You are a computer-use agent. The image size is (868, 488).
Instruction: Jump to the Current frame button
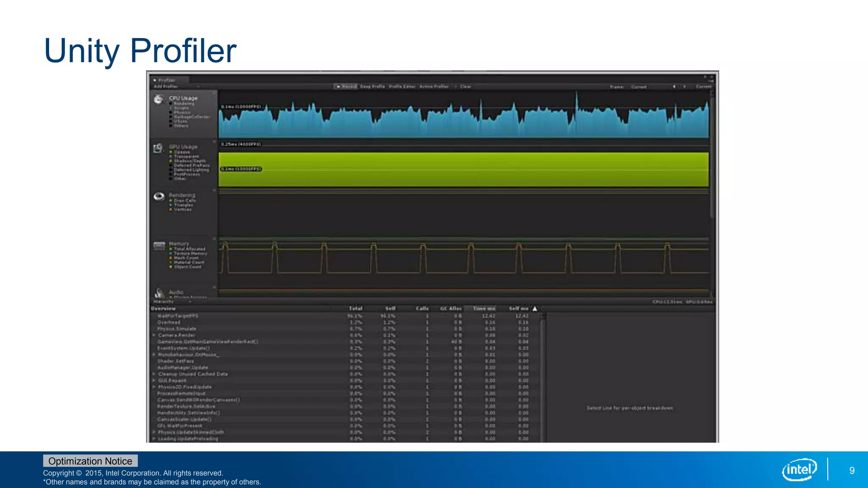[x=703, y=87]
